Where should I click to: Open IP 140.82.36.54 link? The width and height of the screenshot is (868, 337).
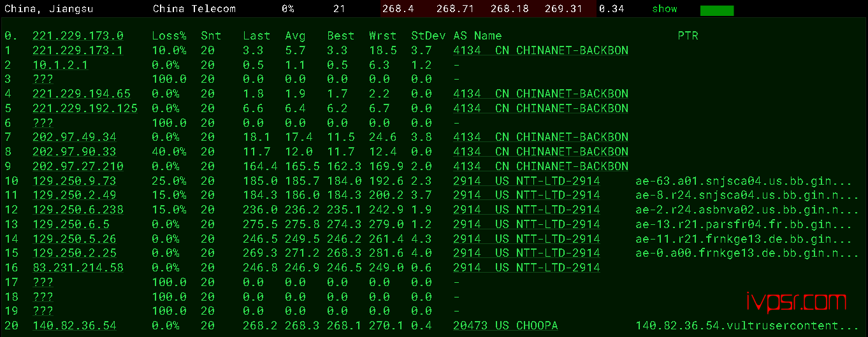click(x=75, y=326)
